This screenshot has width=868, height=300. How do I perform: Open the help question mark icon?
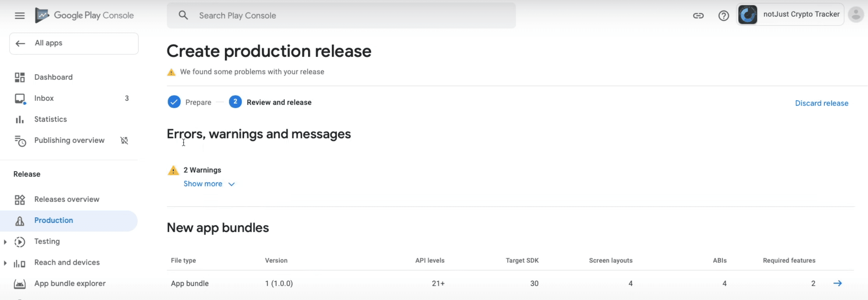pyautogui.click(x=723, y=15)
